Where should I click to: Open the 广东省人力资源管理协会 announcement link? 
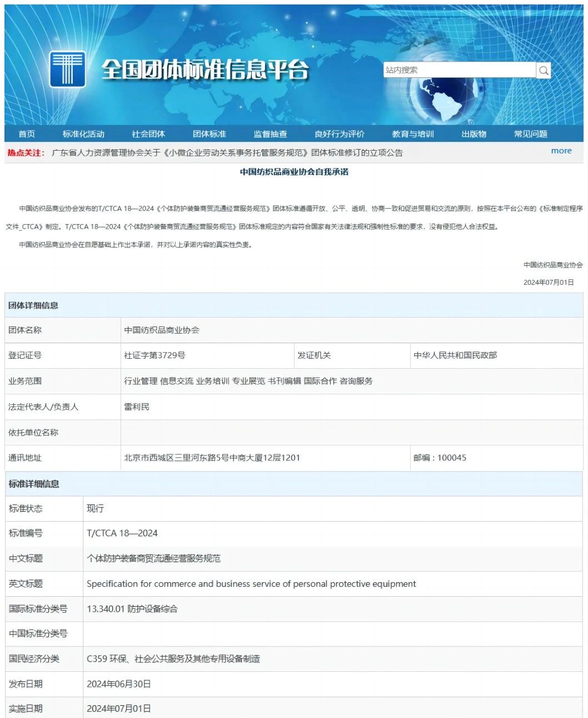click(227, 152)
